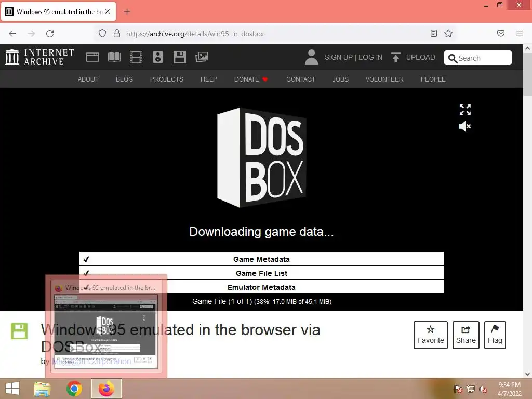
Task: Click the Game File List progress row
Action: click(261, 273)
